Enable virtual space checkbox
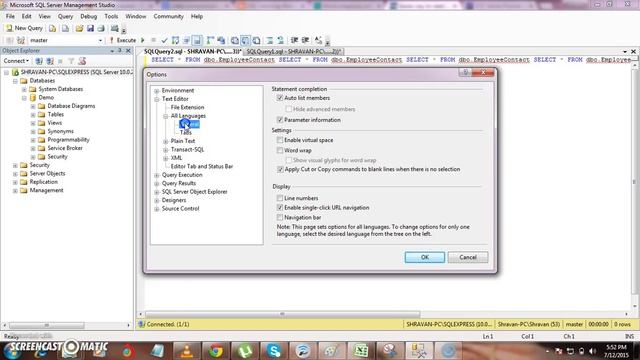 [x=280, y=140]
